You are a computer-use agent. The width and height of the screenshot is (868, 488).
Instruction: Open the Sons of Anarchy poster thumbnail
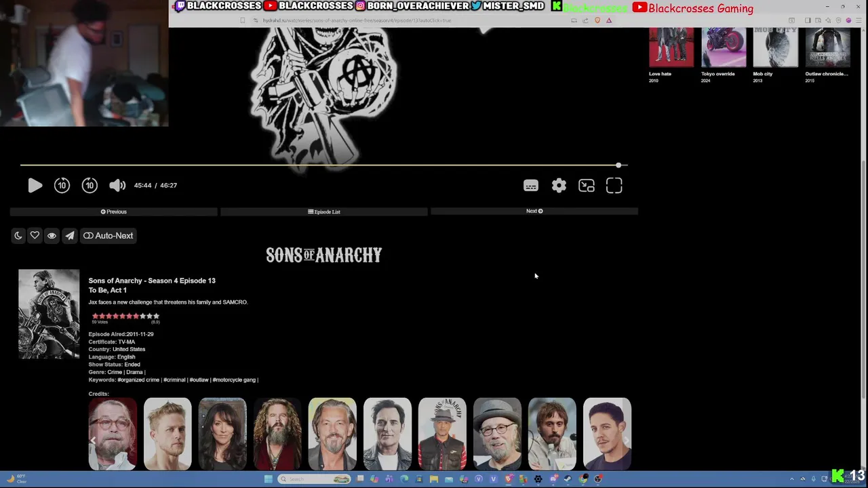pos(49,314)
